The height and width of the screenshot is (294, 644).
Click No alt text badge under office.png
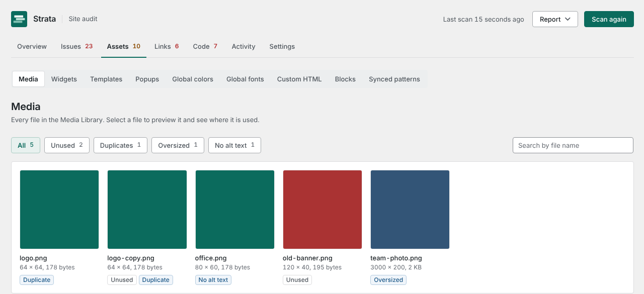(213, 280)
